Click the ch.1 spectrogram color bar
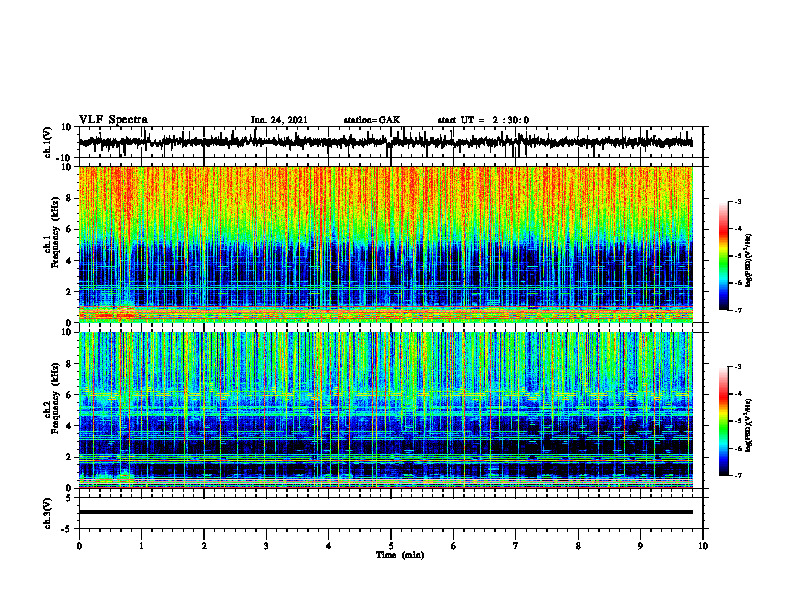The height and width of the screenshot is (612, 792). pos(724,256)
